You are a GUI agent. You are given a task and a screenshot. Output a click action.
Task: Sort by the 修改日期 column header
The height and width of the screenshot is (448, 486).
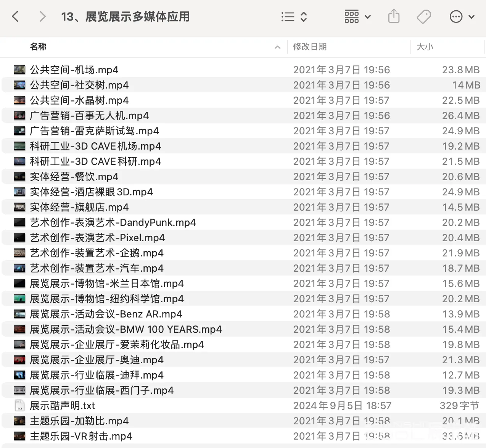pyautogui.click(x=310, y=47)
